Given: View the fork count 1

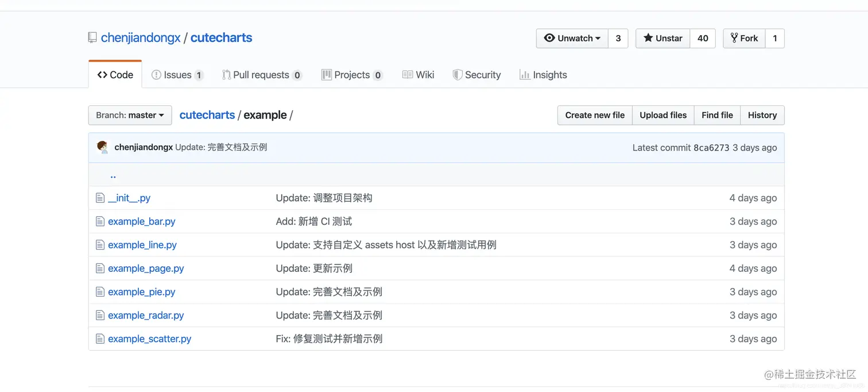Looking at the screenshot, I should click(775, 39).
